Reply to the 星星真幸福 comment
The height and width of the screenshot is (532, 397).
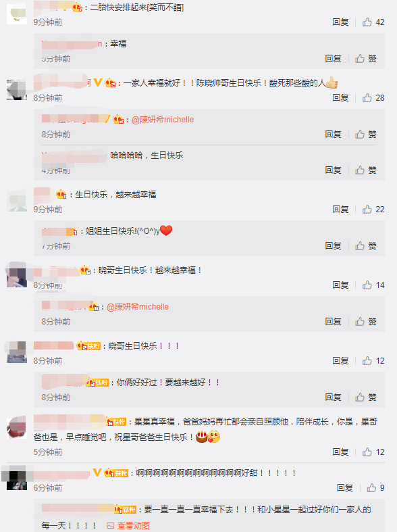tap(340, 452)
